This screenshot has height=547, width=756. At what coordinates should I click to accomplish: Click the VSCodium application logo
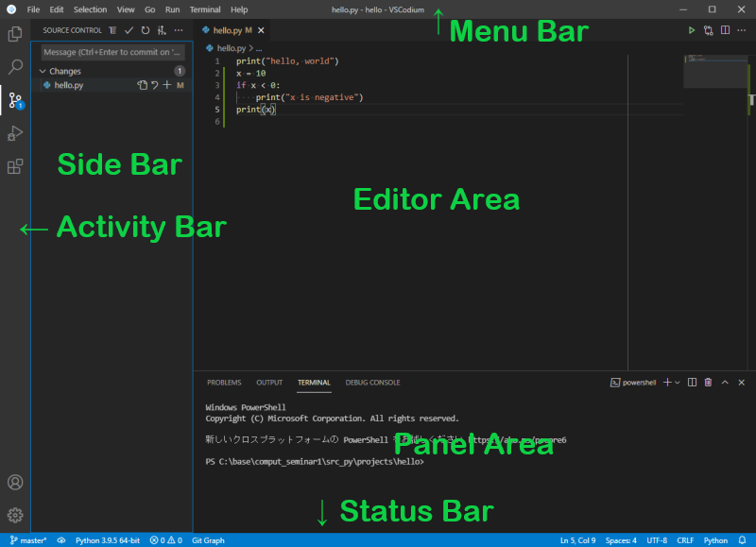(x=11, y=9)
